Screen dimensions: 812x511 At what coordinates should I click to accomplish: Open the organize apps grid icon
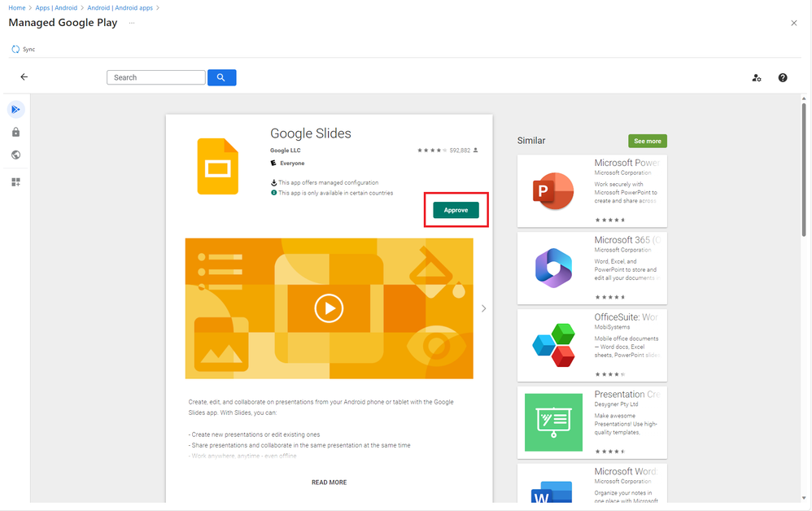tap(16, 182)
